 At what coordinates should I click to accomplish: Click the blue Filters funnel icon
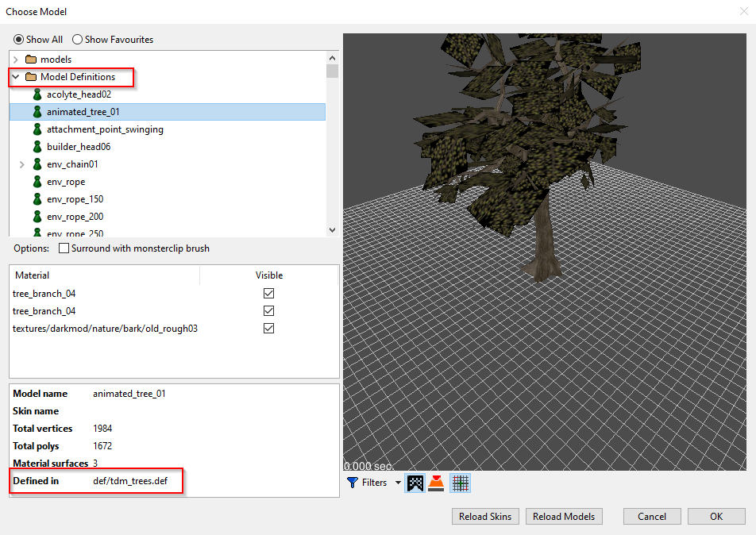tap(353, 483)
